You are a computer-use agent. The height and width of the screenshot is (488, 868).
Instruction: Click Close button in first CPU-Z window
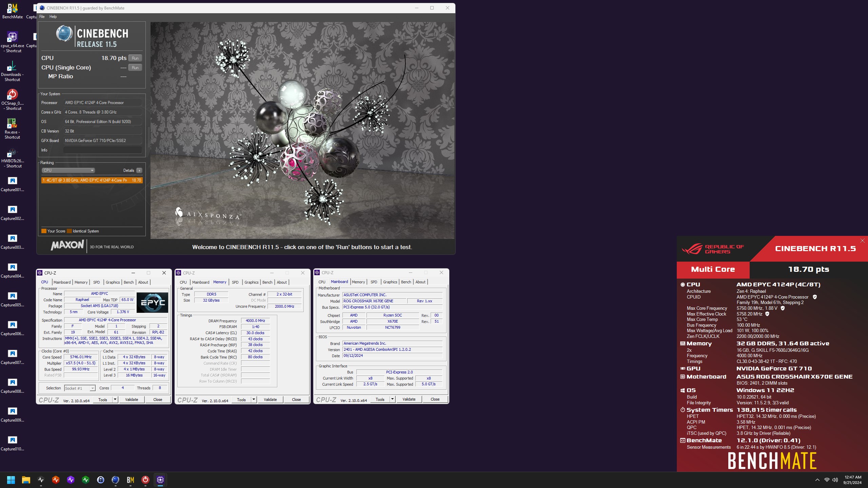click(158, 400)
